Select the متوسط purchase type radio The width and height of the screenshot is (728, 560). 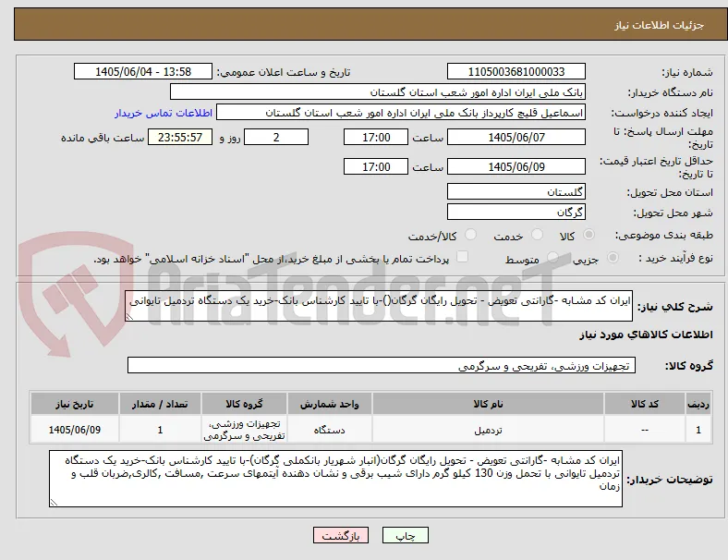tap(552, 257)
